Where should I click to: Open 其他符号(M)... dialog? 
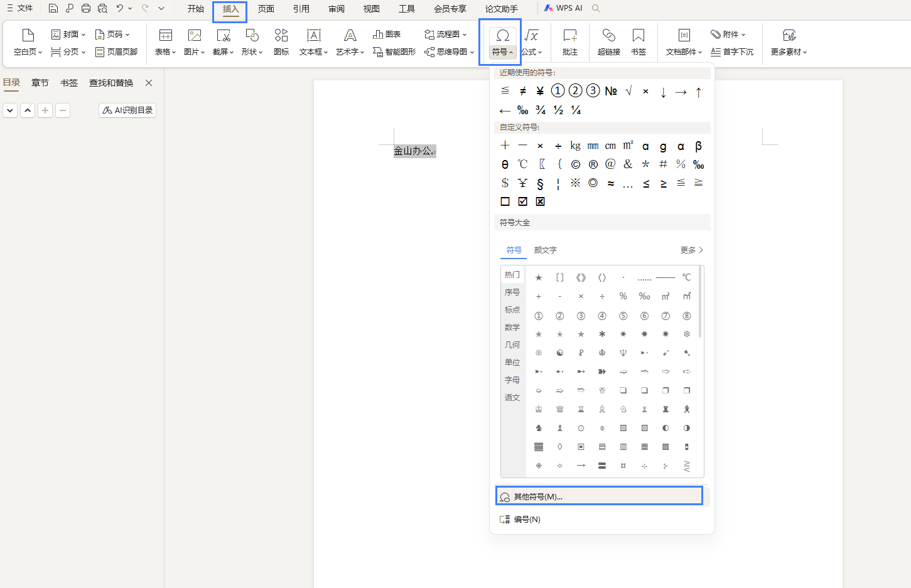coord(599,496)
